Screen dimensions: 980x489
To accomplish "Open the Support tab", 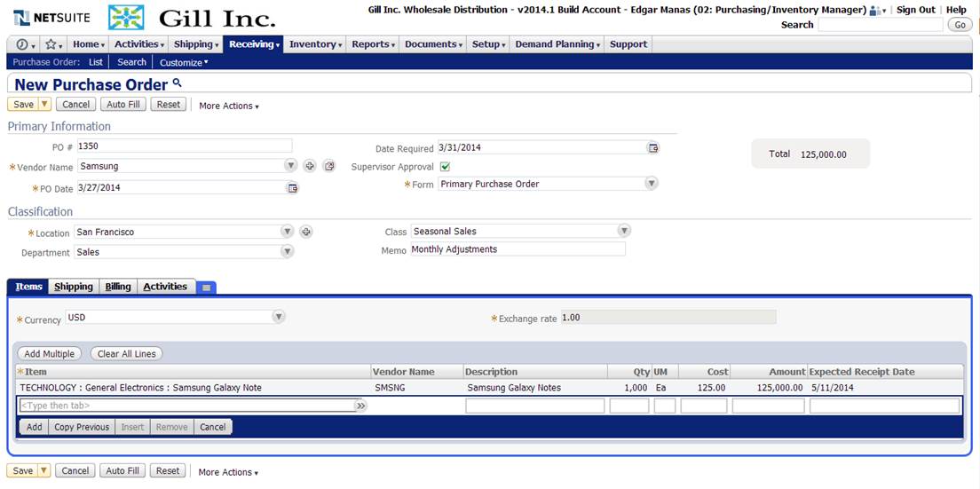I will coord(628,44).
